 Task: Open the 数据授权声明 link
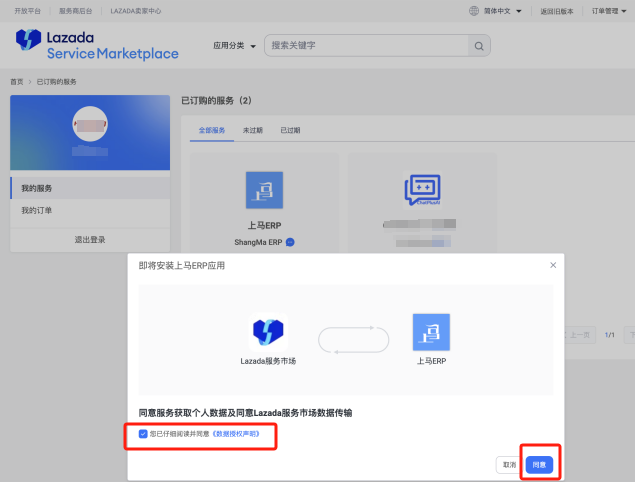(236, 434)
